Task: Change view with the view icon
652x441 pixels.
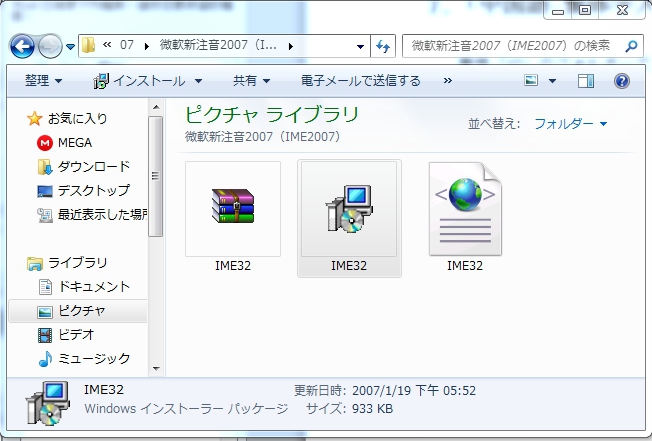Action: pyautogui.click(x=531, y=81)
